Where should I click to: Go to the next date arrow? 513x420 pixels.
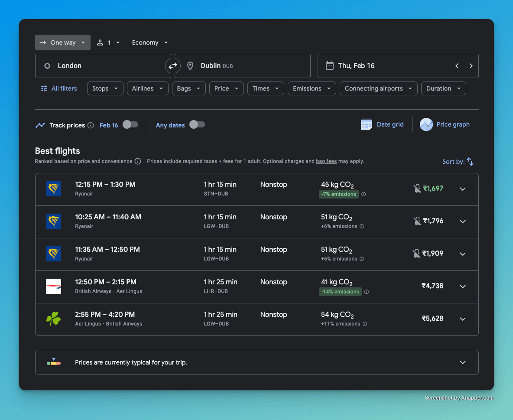pyautogui.click(x=471, y=66)
